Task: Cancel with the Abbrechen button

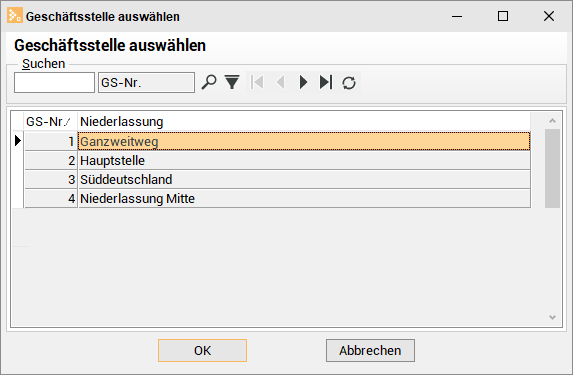Action: (370, 351)
